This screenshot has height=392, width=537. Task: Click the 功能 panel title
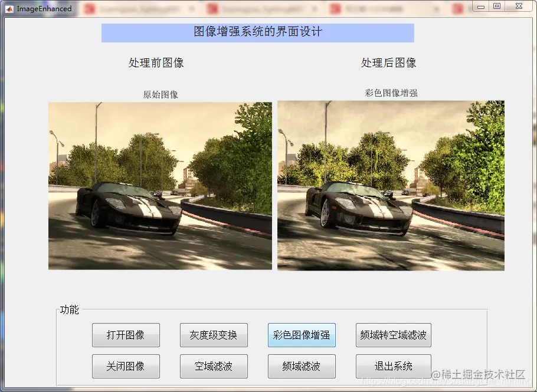(69, 309)
